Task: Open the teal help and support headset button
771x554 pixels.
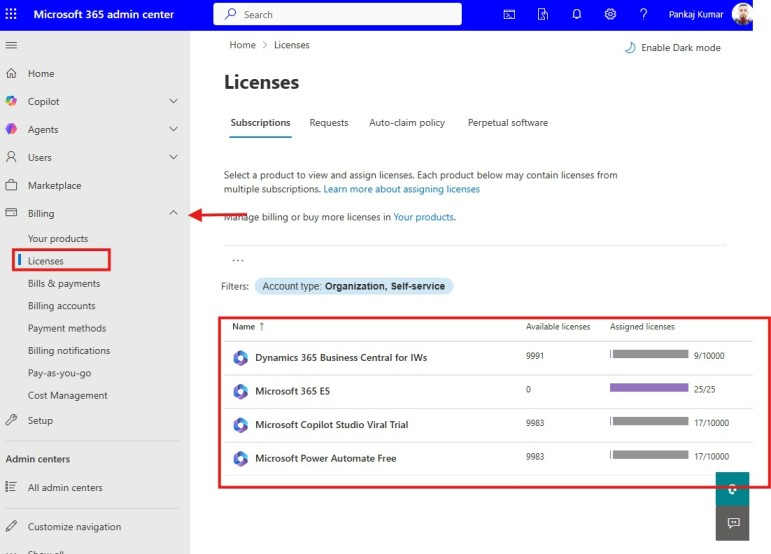Action: (733, 489)
